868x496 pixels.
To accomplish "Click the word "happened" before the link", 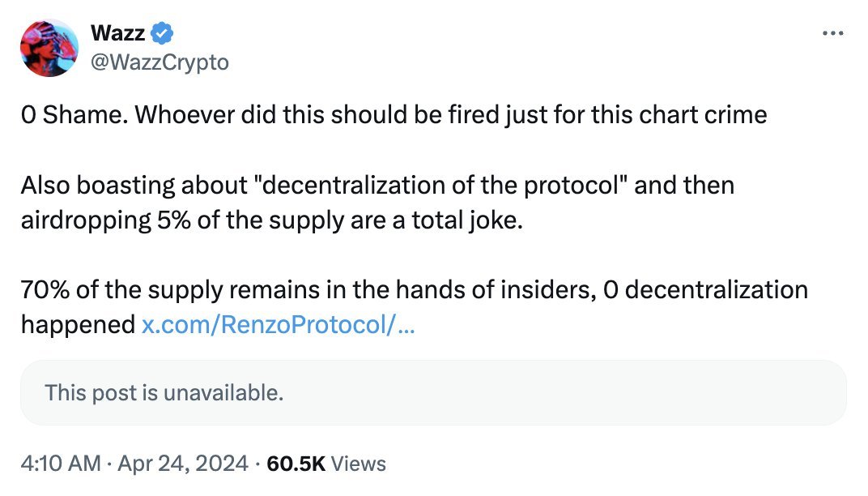I will [78, 325].
